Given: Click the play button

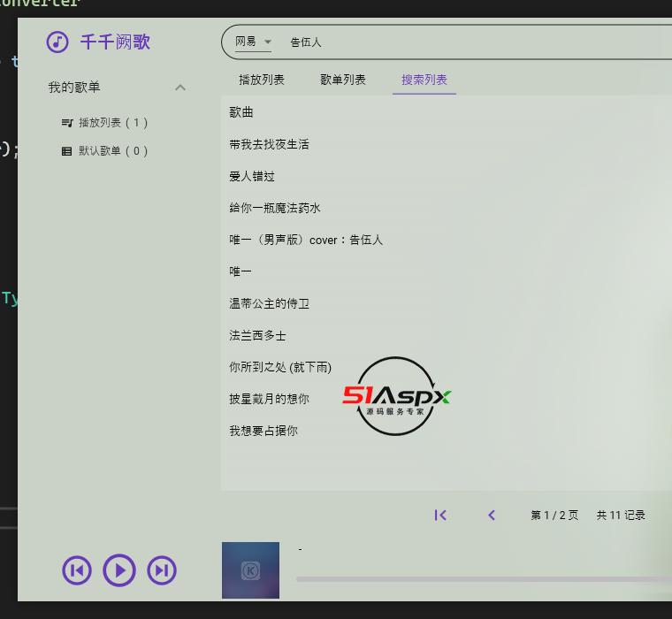Looking at the screenshot, I should [119, 570].
